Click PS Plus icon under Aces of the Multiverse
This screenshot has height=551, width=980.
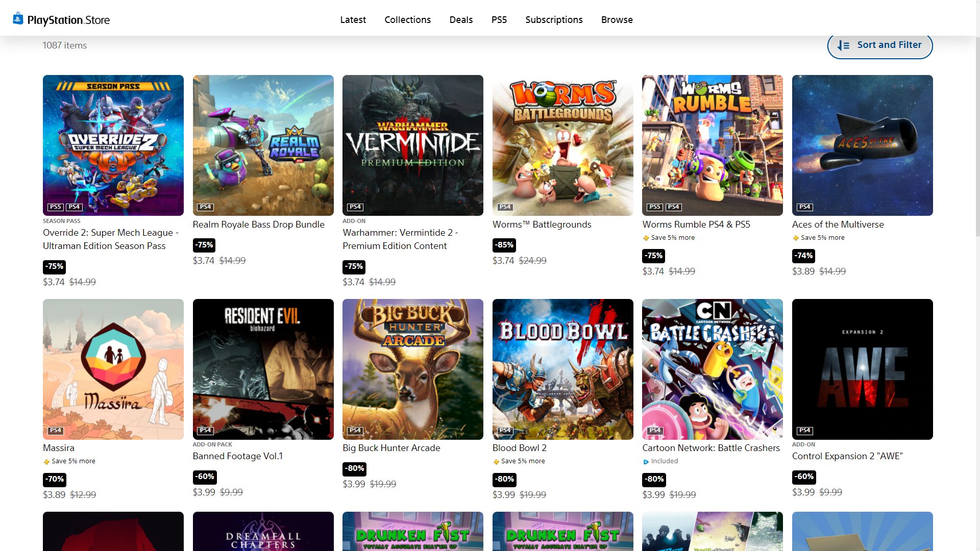pyautogui.click(x=796, y=238)
